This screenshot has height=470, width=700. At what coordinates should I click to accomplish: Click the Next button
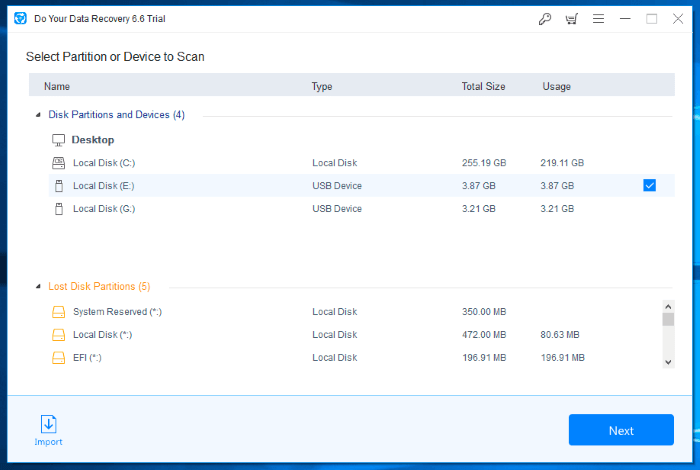[x=621, y=430]
